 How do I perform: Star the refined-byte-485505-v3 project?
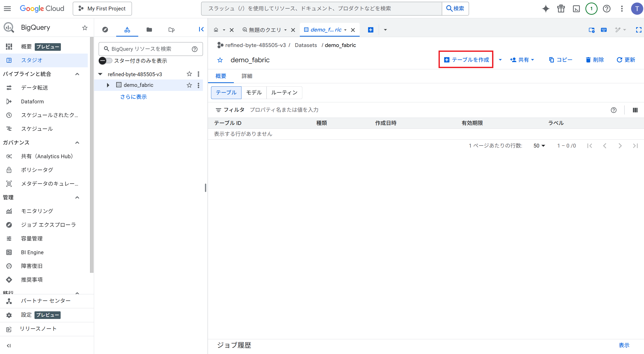(x=189, y=74)
